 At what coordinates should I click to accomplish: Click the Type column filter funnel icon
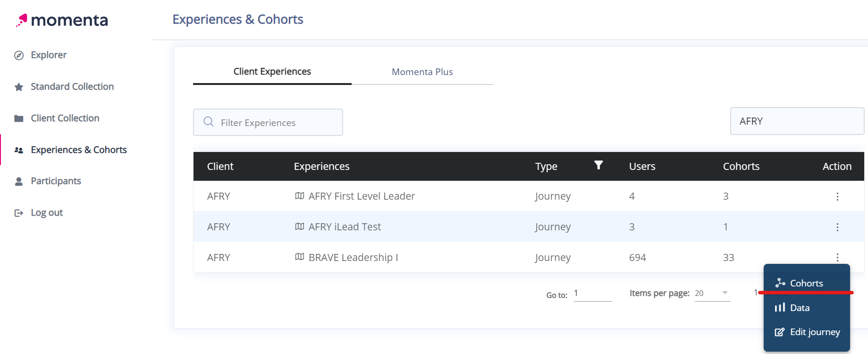coord(598,165)
